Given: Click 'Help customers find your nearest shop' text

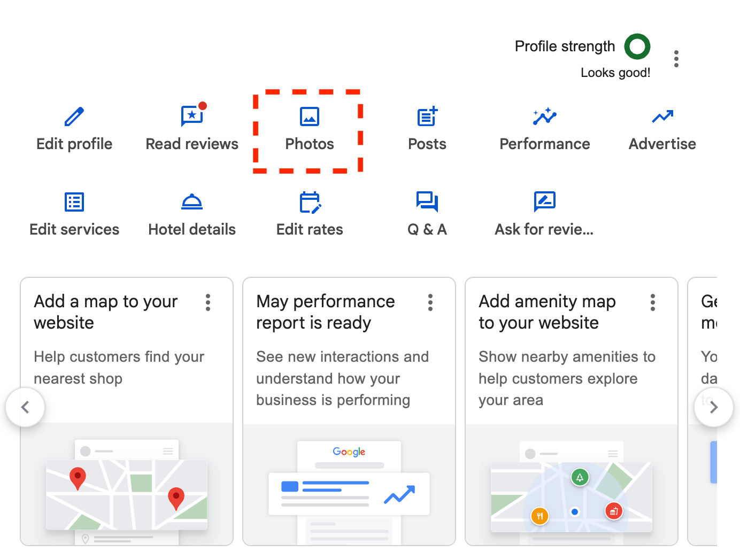Looking at the screenshot, I should click(x=119, y=368).
